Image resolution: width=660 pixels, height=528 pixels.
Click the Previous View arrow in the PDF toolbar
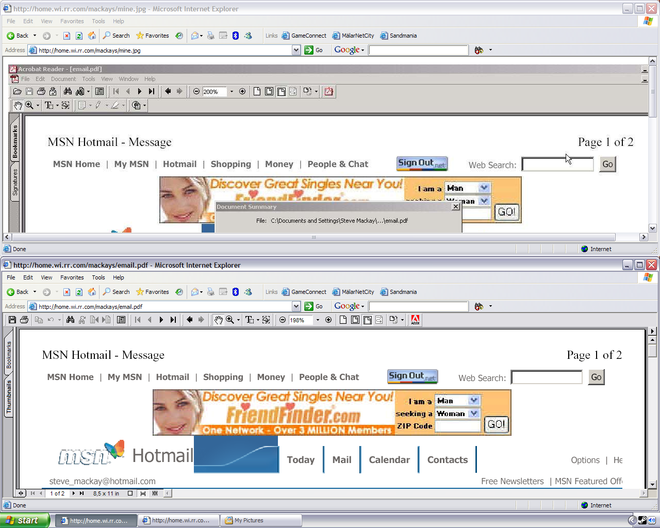(189, 320)
